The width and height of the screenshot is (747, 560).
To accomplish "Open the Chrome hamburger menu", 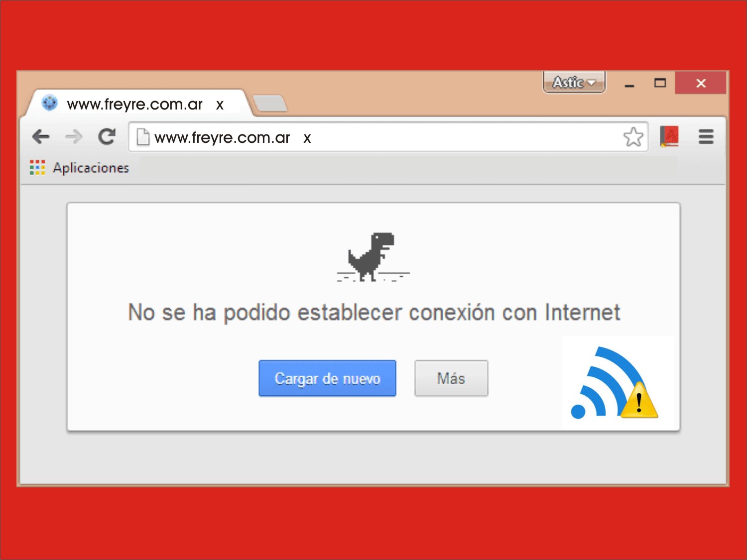I will pyautogui.click(x=706, y=136).
